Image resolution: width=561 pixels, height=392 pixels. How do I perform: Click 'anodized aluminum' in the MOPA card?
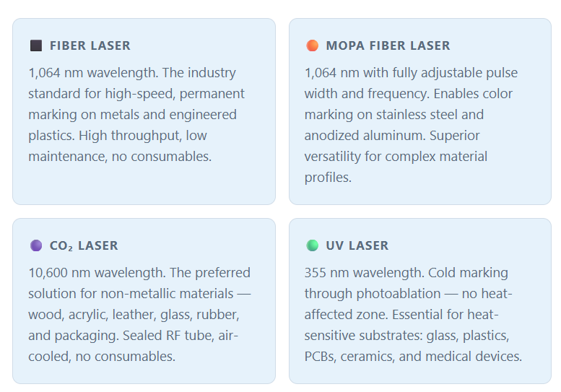click(365, 136)
